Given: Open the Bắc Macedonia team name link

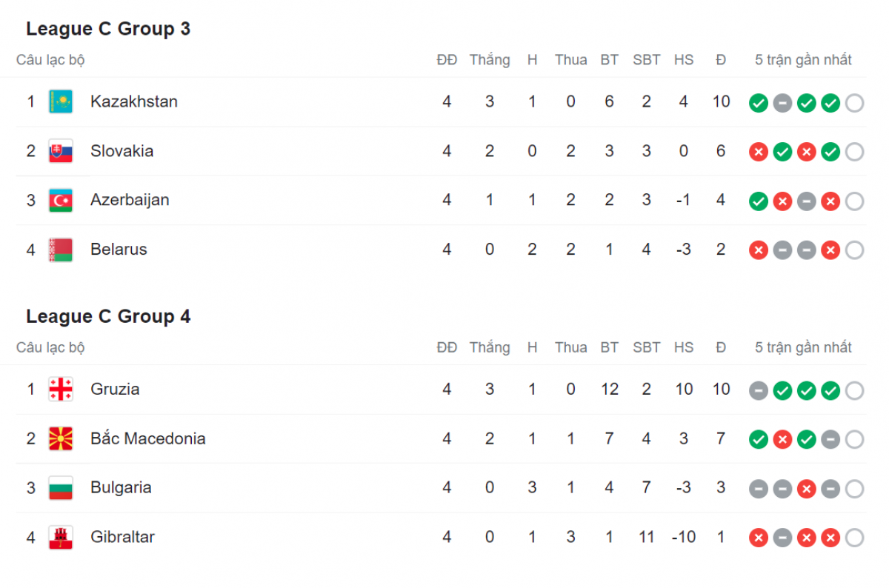Looking at the screenshot, I should (x=148, y=438).
